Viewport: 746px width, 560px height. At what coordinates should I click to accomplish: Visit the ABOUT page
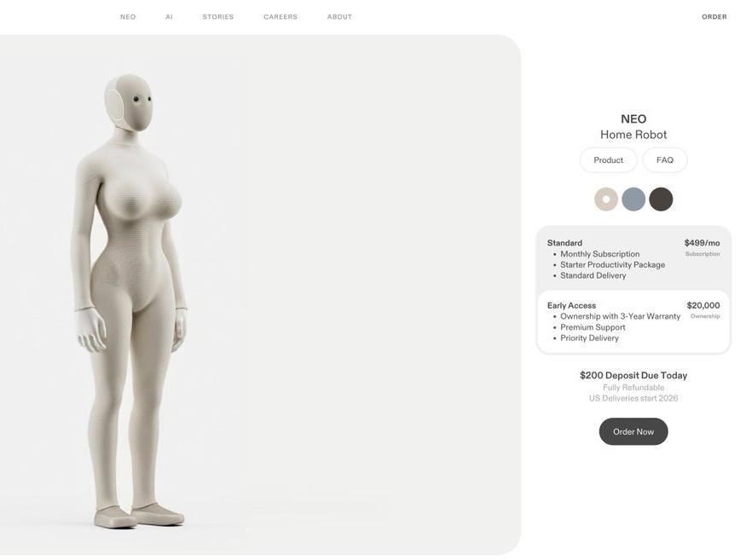(339, 17)
